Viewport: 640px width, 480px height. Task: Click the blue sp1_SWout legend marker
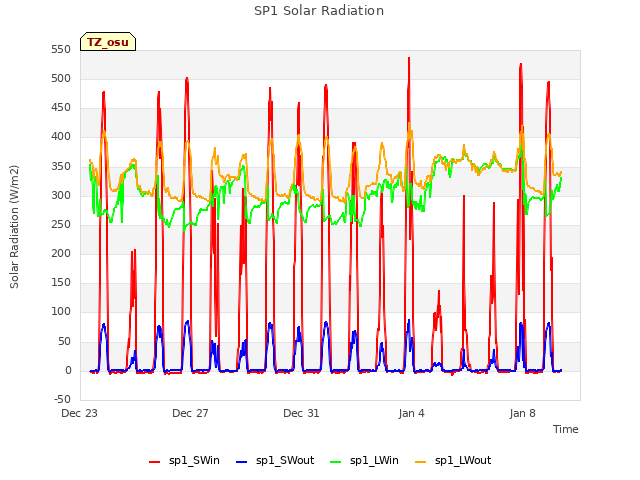pos(242,462)
